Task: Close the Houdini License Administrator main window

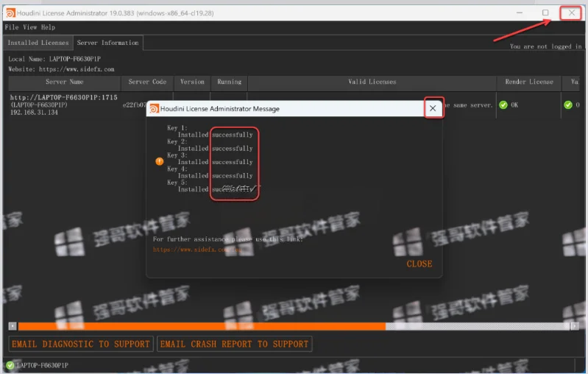Action: 571,13
